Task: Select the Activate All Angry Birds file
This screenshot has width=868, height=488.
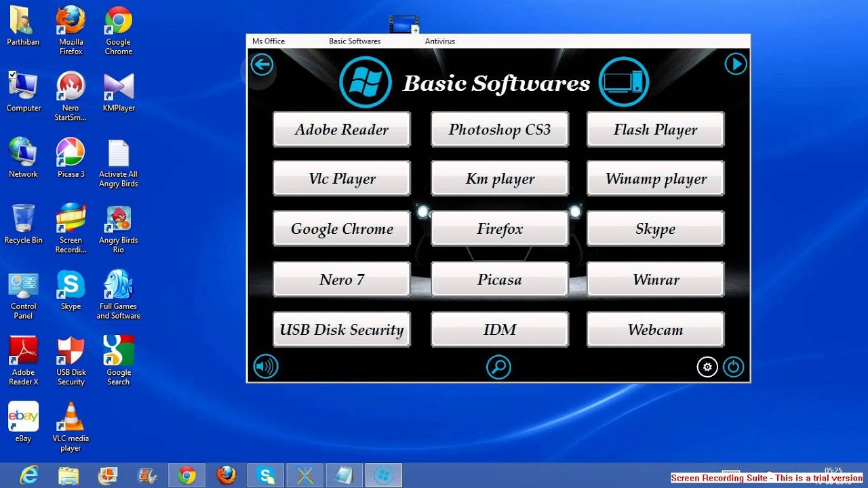Action: click(x=118, y=163)
